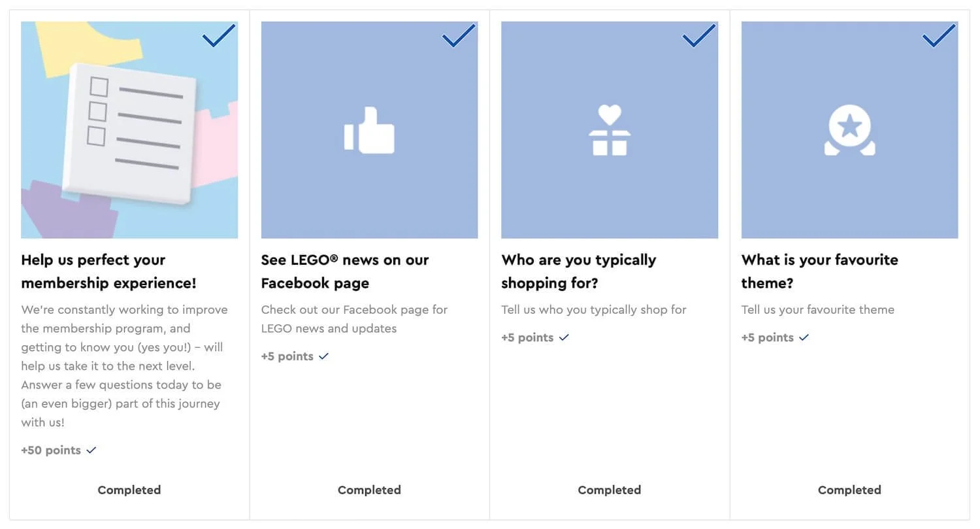Click the tick next to Facebook card's +5 points
Screen dimensions: 980x529
(323, 356)
